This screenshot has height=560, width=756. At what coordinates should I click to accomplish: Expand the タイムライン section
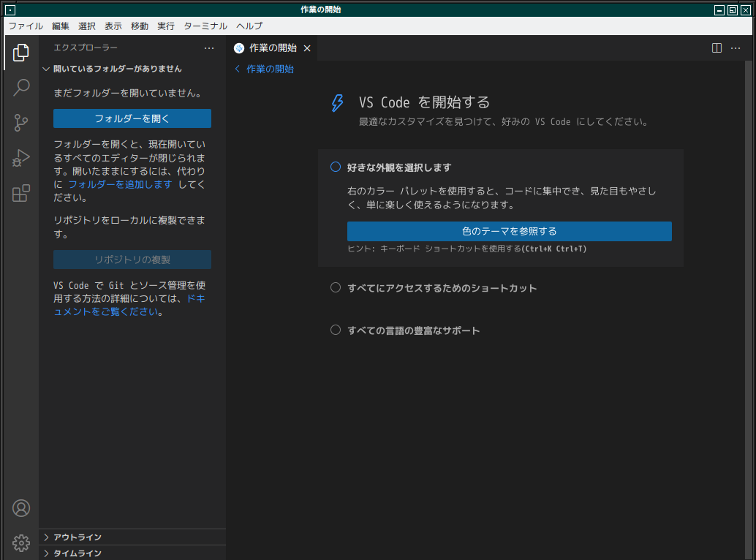point(132,553)
